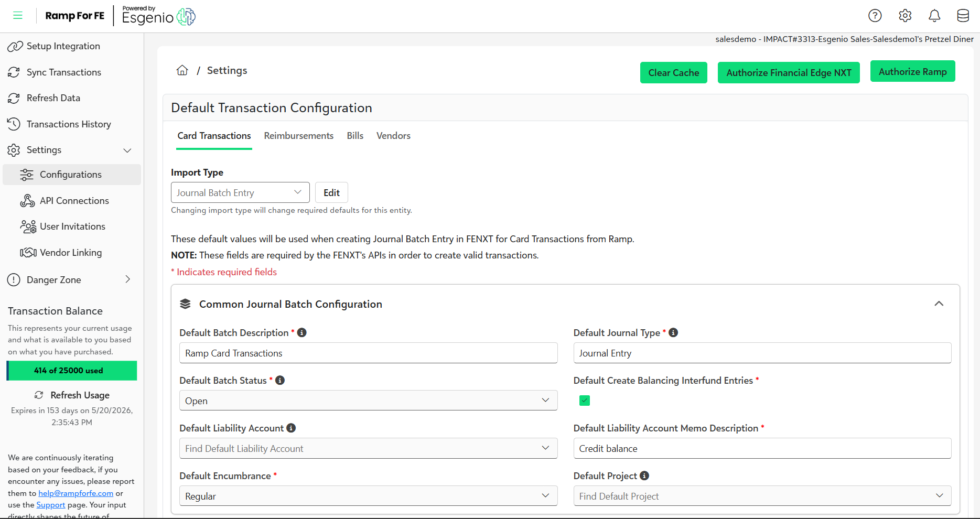The width and height of the screenshot is (980, 519).
Task: Click the Sync Transactions arrows icon
Action: (x=14, y=72)
